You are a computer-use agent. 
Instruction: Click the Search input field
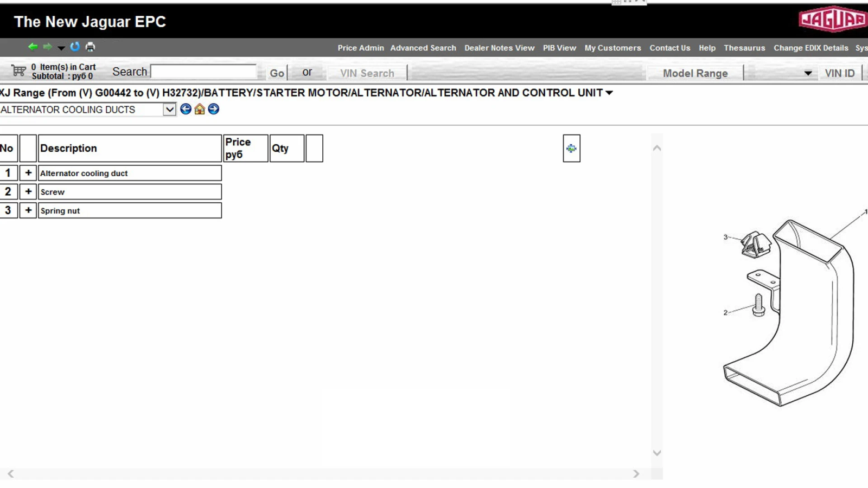click(203, 72)
